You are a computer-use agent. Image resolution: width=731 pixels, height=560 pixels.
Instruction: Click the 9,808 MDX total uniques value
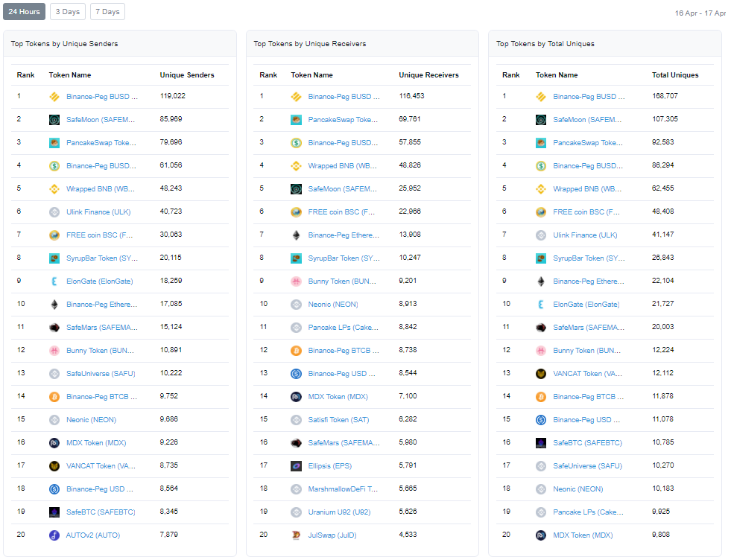[661, 535]
